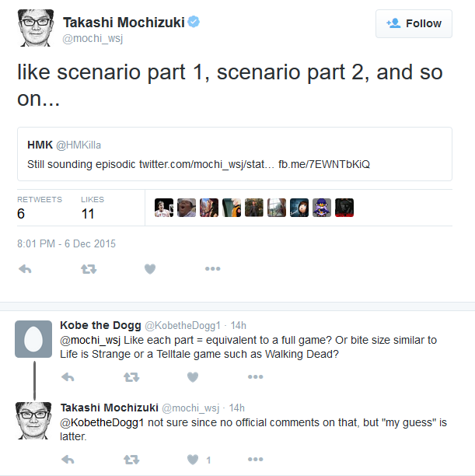Like the main tweet with heart icon
The height and width of the screenshot is (476, 475).
[150, 269]
